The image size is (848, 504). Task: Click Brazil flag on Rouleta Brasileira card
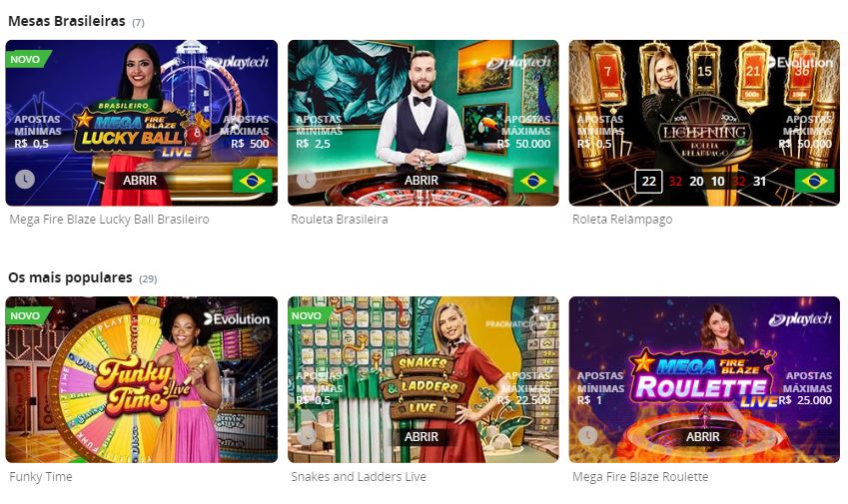pos(533,181)
